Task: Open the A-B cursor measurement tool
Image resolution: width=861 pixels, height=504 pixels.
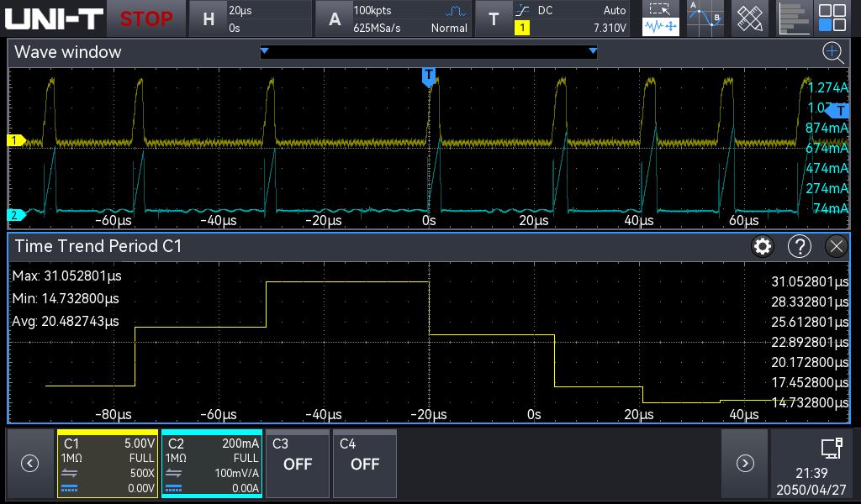Action: 705,18
